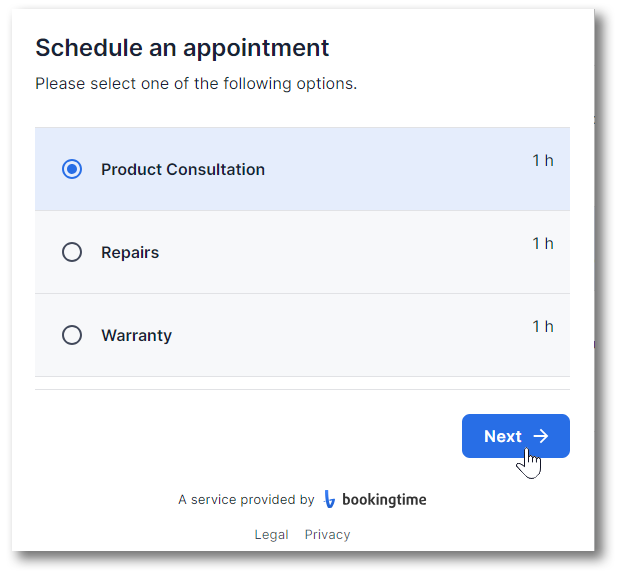Screen dimensions: 619x577
Task: Click the arrow icon inside Next button
Action: [541, 436]
